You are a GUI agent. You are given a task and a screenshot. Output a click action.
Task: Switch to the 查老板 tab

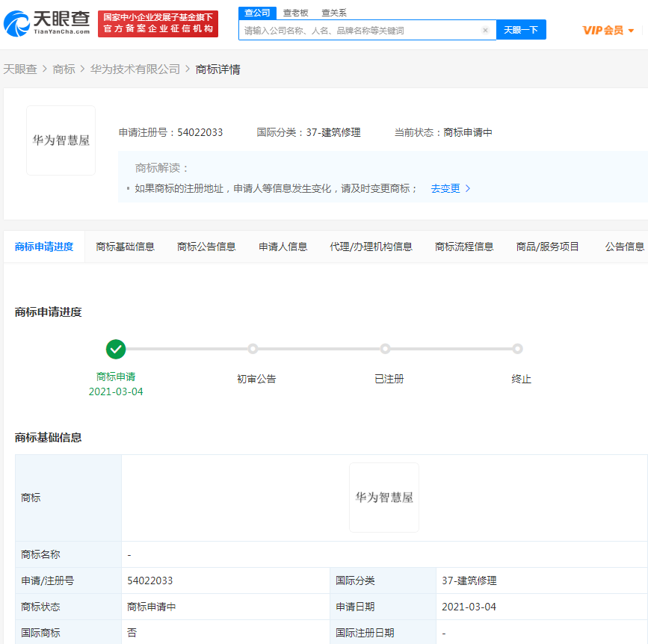(294, 13)
